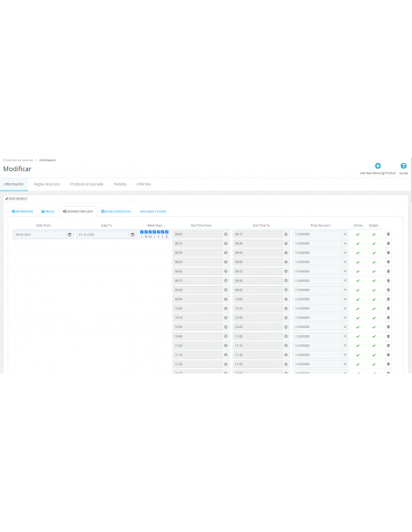Toggle Estado status for the 08:00 slot row
Screen dimensions: 412x532
[374, 234]
